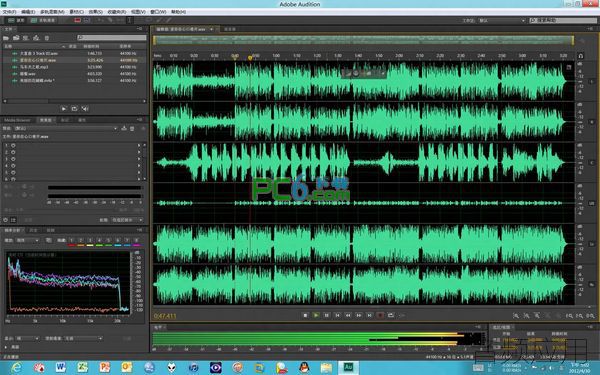Open the lower-left dropdown under frequency graph

point(28,339)
